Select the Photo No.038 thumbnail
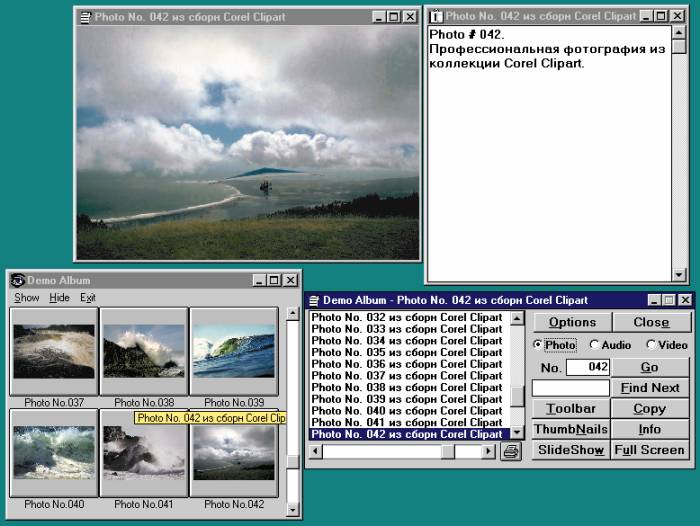 coord(144,351)
